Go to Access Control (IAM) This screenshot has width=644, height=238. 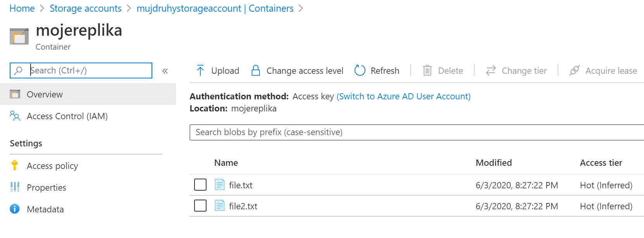tap(67, 116)
